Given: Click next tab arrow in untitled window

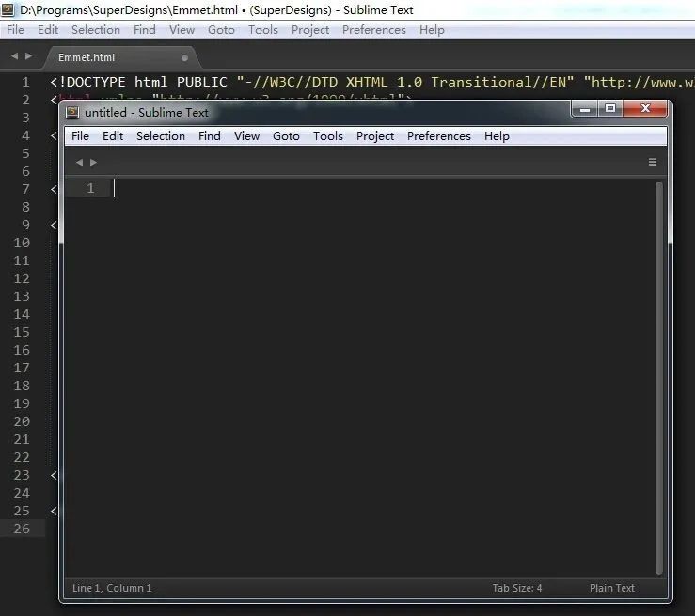Looking at the screenshot, I should [93, 162].
